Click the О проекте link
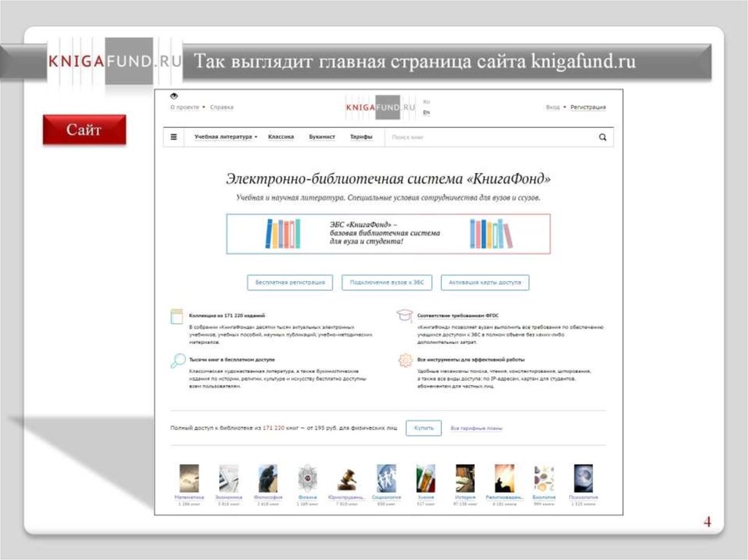This screenshot has height=560, width=748. click(185, 107)
